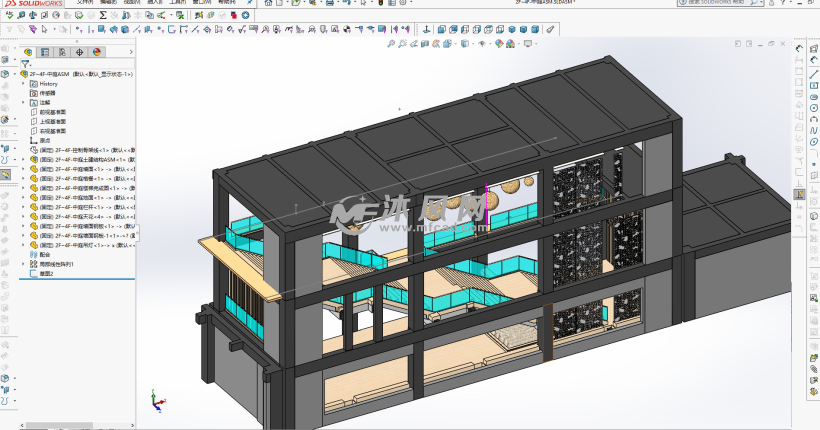Expand the component row ending with <4>

[23, 217]
